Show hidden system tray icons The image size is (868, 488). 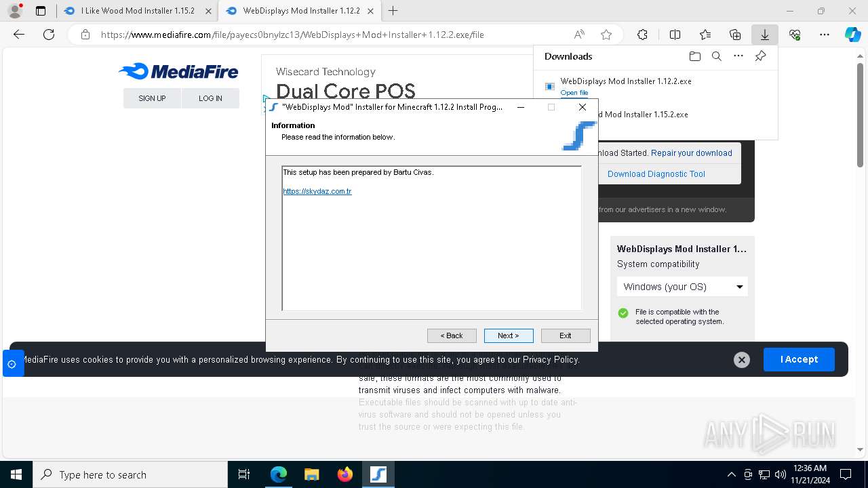731,474
